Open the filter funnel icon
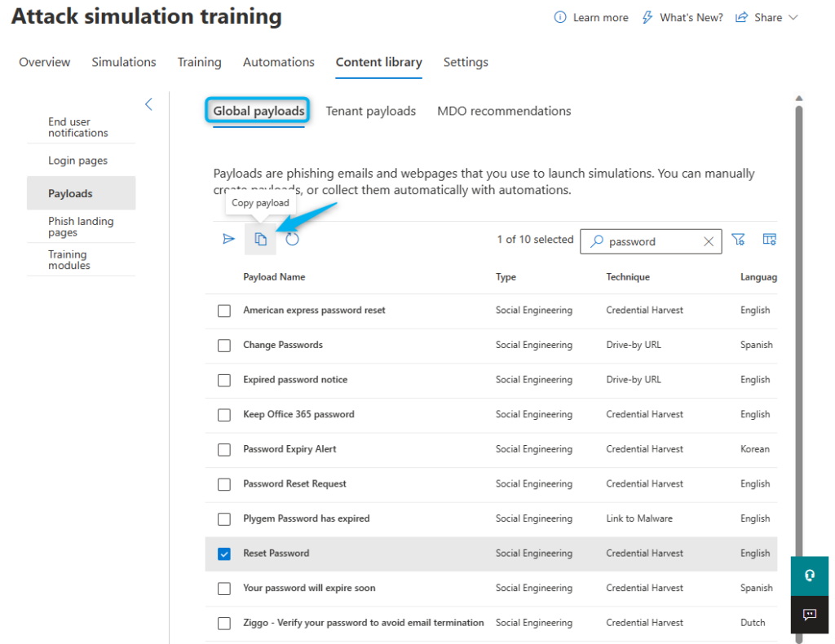This screenshot has height=644, width=835. pyautogui.click(x=738, y=240)
